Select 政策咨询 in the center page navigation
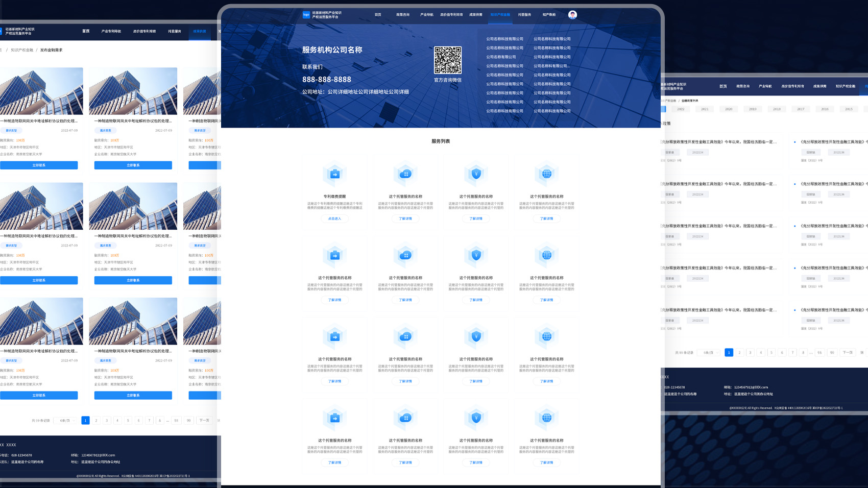 [x=403, y=15]
